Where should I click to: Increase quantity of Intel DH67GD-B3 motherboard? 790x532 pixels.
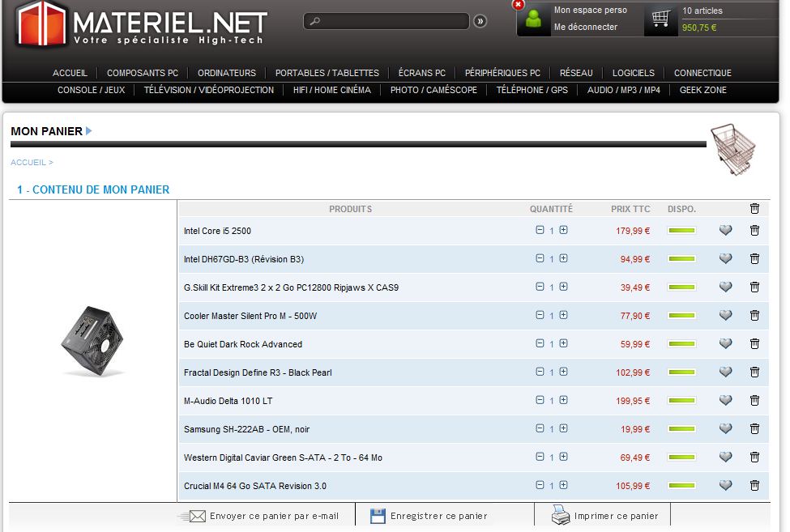(x=563, y=258)
